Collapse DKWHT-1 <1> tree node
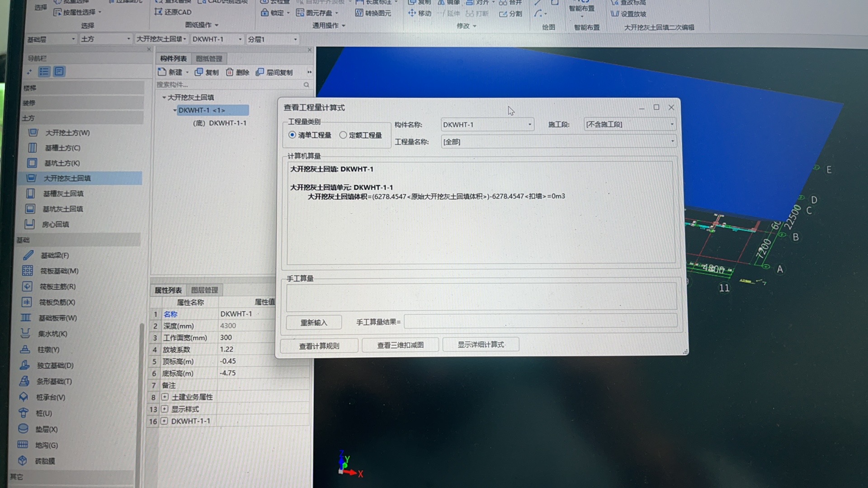The image size is (868, 488). pos(175,110)
